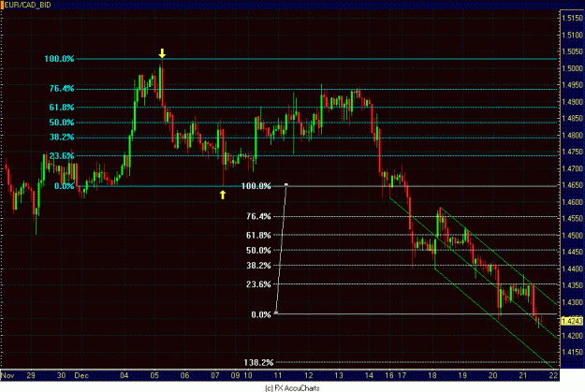The width and height of the screenshot is (585, 392).
Task: Click the 19 date axis label
Action: click(462, 375)
